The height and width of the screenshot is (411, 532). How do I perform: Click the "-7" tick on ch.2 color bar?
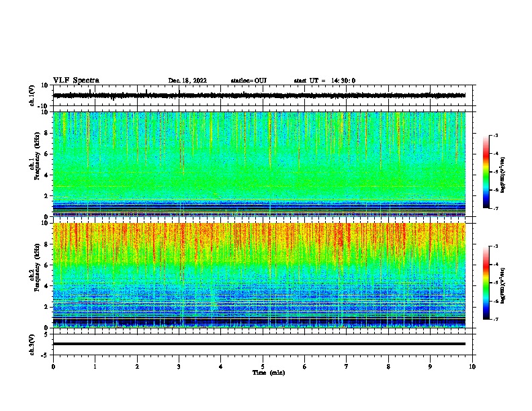click(495, 319)
